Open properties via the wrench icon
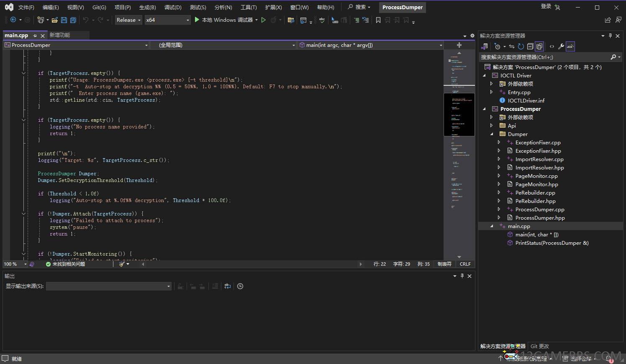Image resolution: width=626 pixels, height=364 pixels. [561, 46]
